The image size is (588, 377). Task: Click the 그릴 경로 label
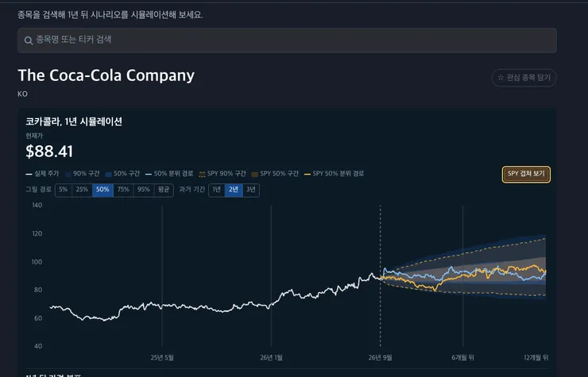click(x=38, y=189)
